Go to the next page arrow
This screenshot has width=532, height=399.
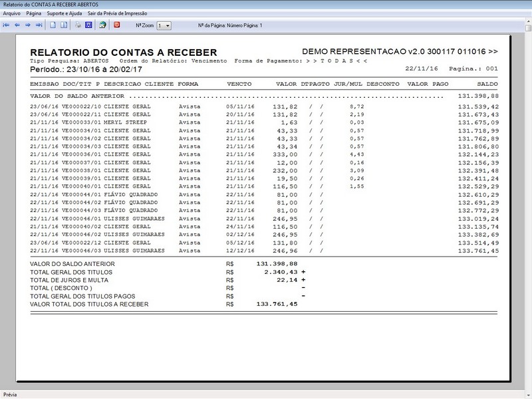click(28, 25)
